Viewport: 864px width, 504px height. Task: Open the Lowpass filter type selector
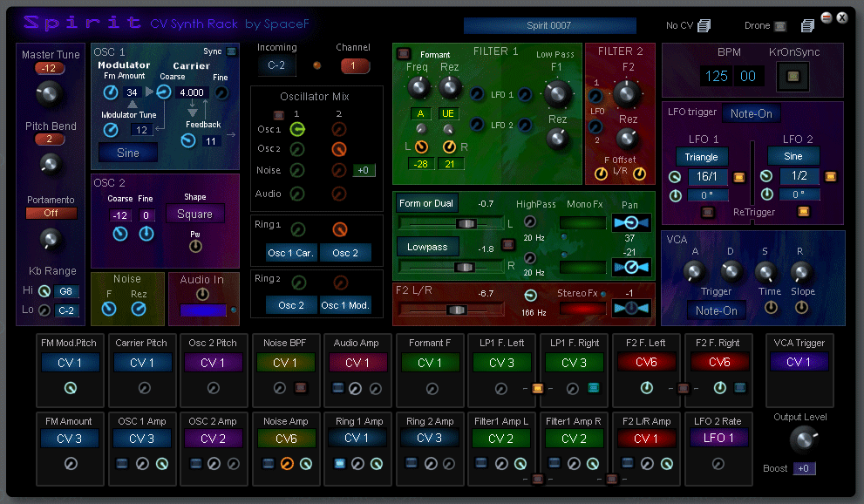pos(427,247)
